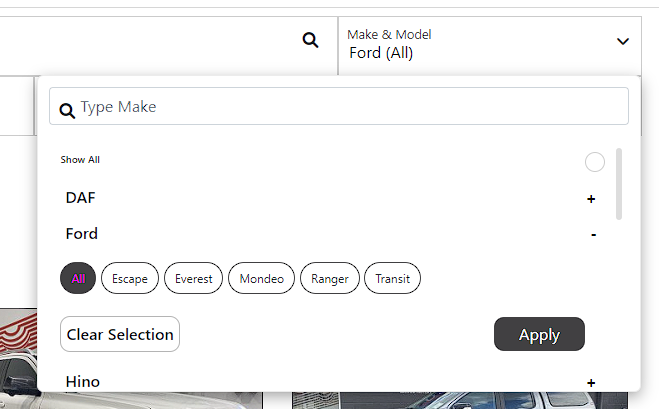
Task: Apply the make and model filter
Action: (539, 334)
